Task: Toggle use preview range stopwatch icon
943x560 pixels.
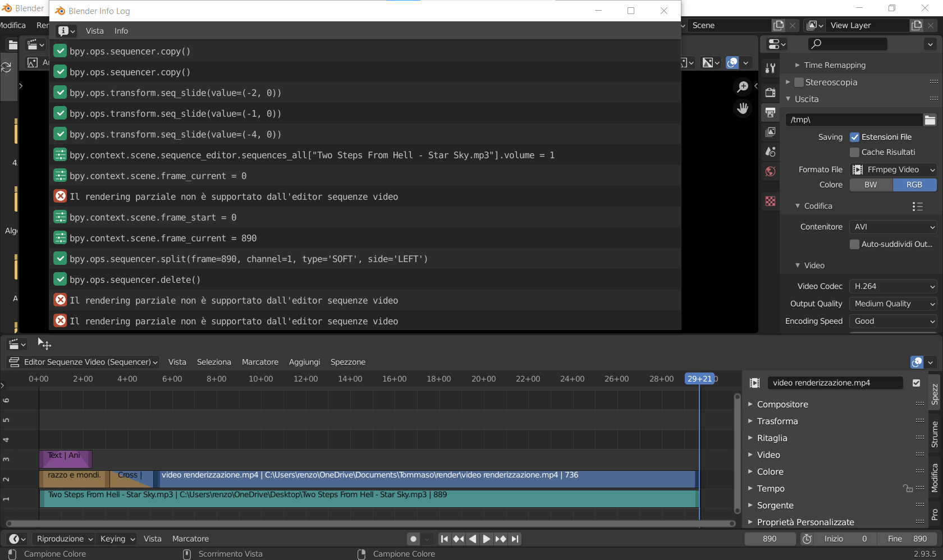Action: pos(807,539)
